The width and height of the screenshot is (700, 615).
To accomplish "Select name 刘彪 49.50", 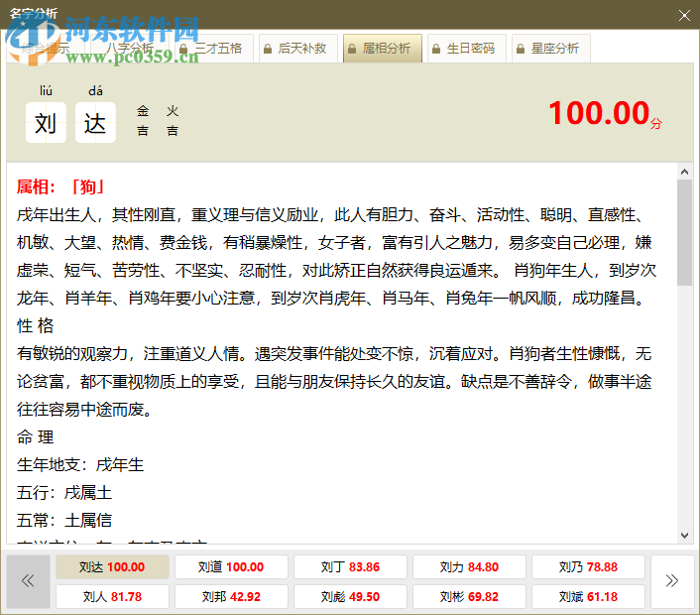I will (x=350, y=597).
